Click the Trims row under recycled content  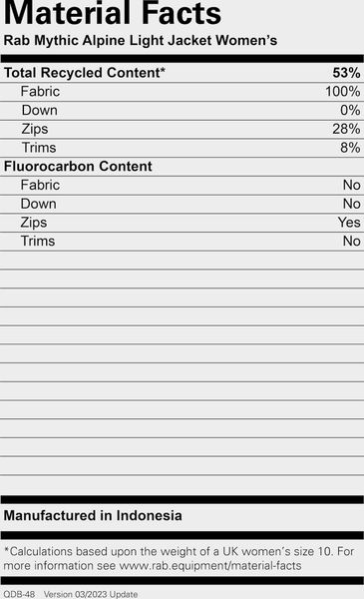[x=182, y=148]
